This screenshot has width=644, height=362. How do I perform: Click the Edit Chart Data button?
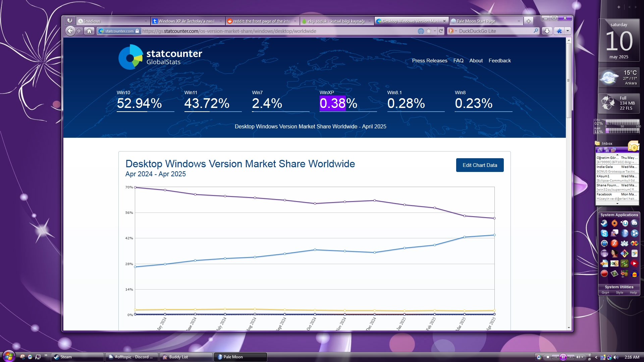[480, 165]
